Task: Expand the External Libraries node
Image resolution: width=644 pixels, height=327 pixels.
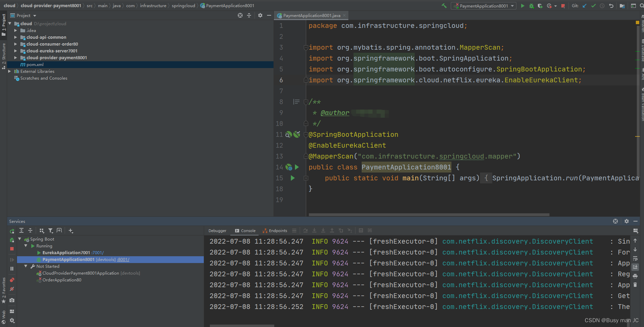Action: coord(10,71)
